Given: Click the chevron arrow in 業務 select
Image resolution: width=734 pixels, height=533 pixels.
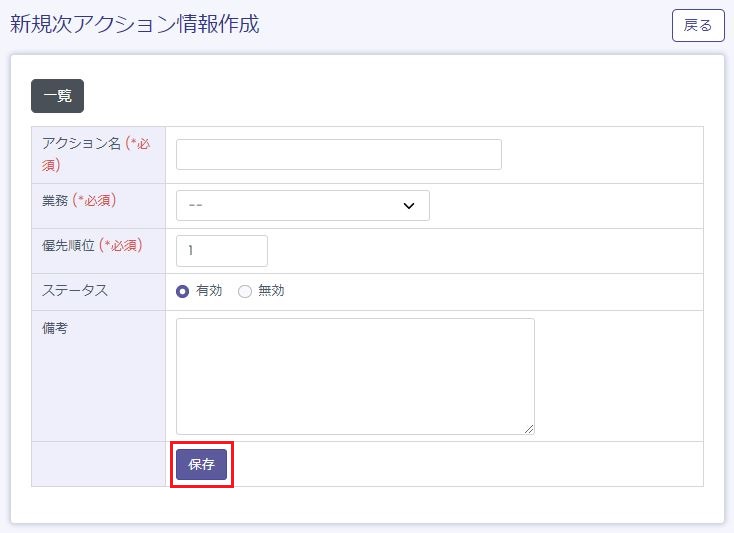Looking at the screenshot, I should [x=408, y=205].
